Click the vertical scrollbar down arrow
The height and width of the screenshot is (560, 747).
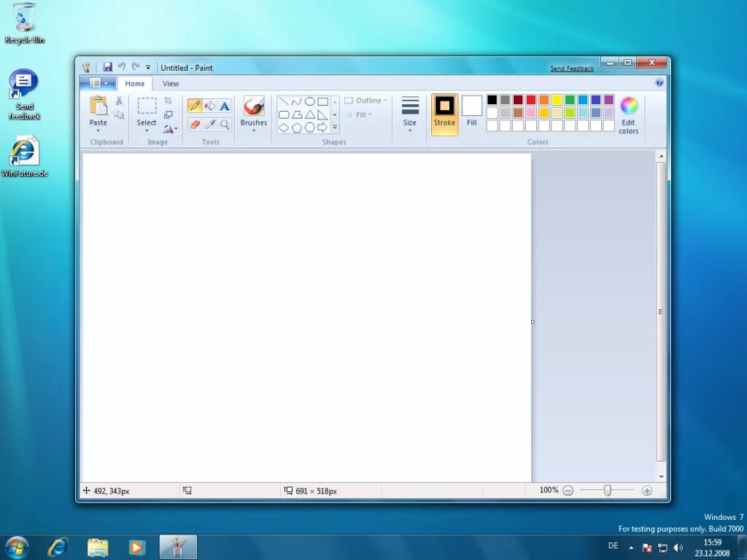click(x=661, y=477)
